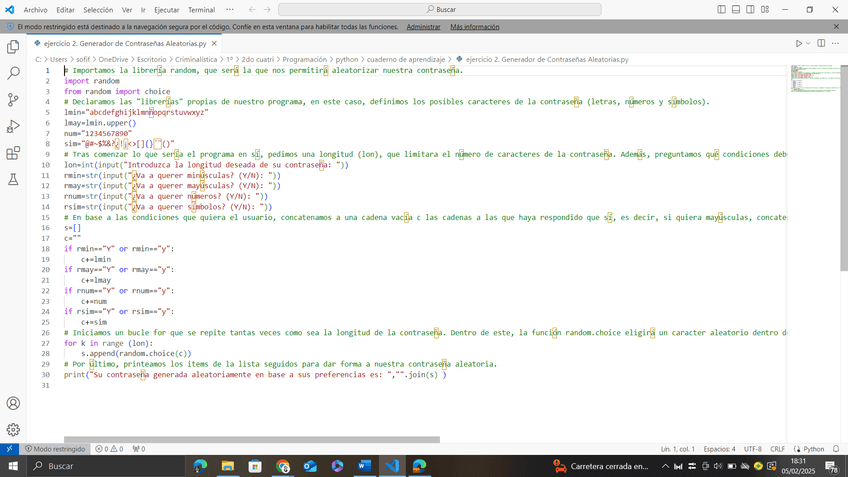Open the Archivo menu
This screenshot has width=848, height=477.
[35, 9]
